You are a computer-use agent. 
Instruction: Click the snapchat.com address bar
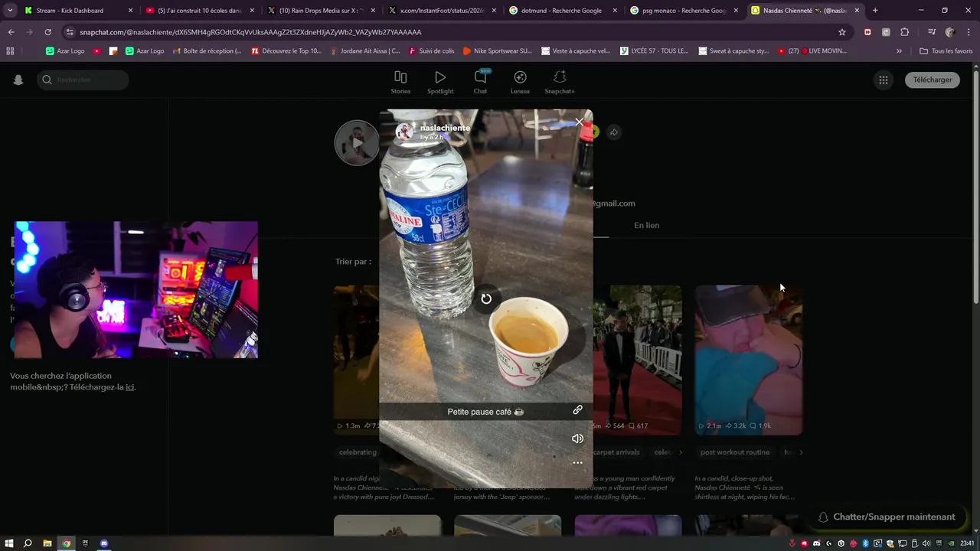452,32
